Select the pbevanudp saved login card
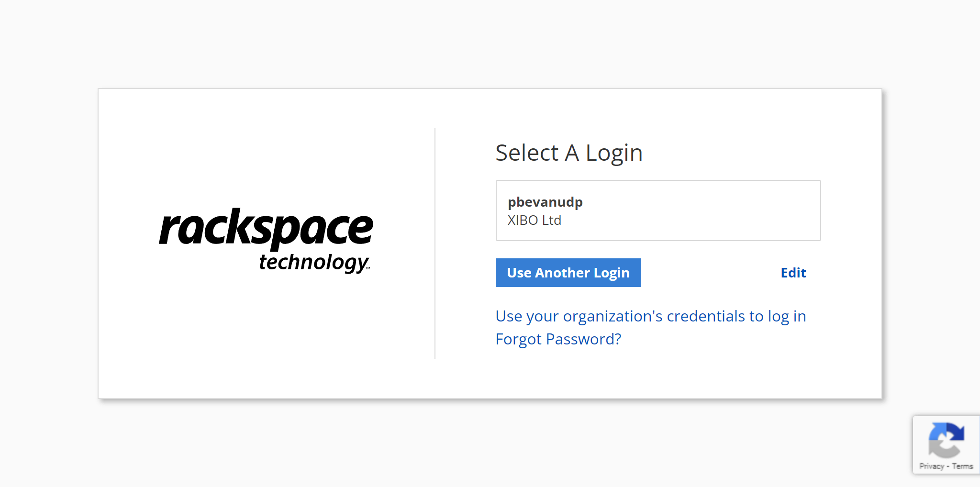 pos(658,210)
